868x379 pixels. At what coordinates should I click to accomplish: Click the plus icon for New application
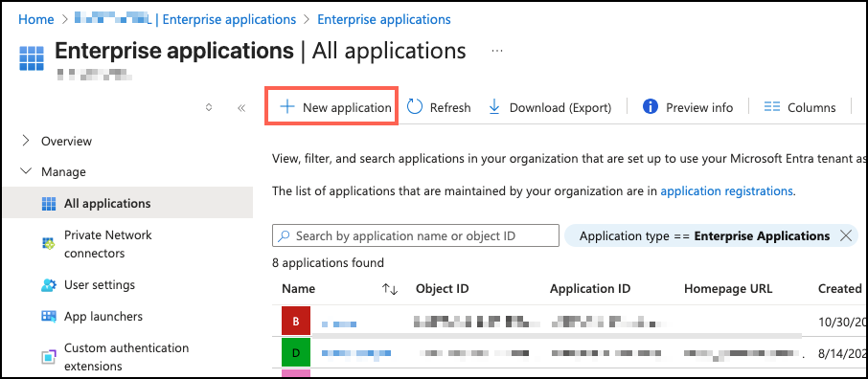[286, 107]
